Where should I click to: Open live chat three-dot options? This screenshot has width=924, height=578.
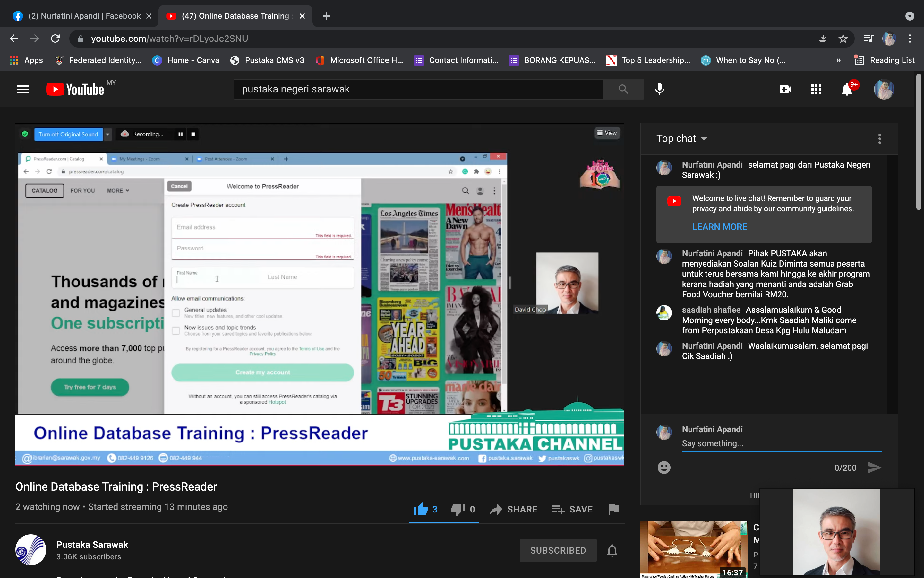point(879,139)
